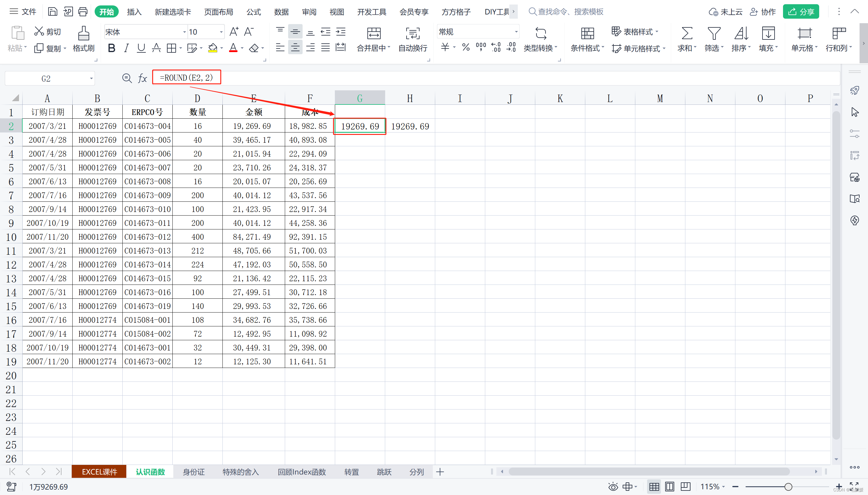Click the Print icon in quick access bar

(83, 11)
